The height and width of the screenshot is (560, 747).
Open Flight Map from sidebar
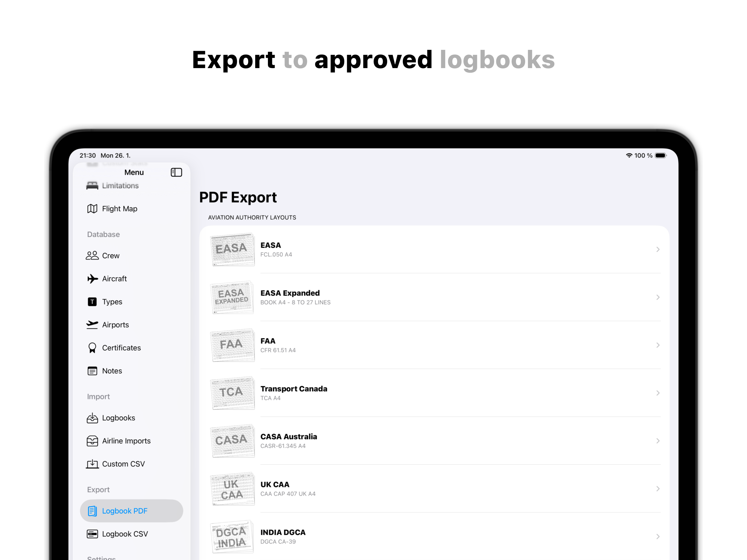[119, 209]
